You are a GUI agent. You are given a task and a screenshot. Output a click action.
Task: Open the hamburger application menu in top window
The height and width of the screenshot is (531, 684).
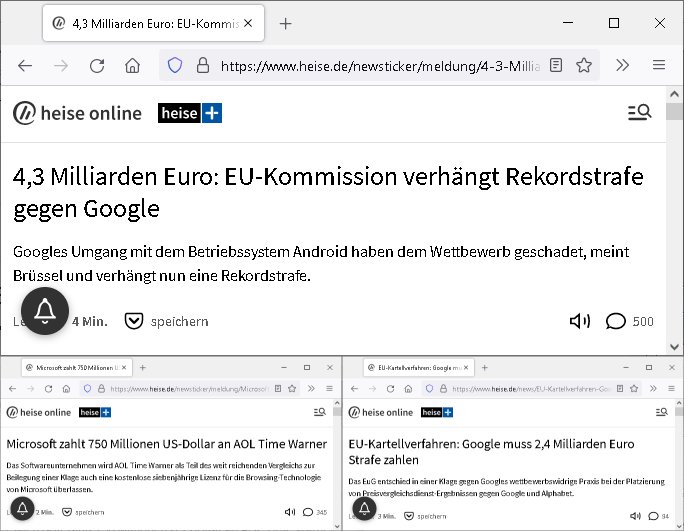(x=659, y=65)
